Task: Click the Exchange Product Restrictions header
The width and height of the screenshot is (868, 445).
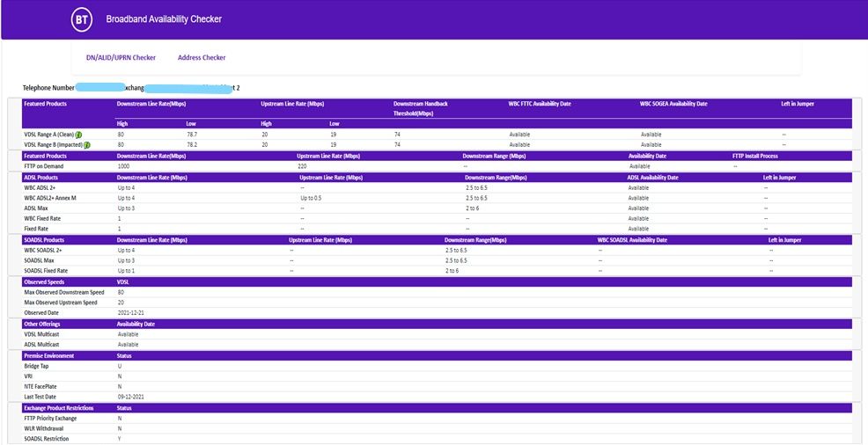Action: pyautogui.click(x=60, y=408)
